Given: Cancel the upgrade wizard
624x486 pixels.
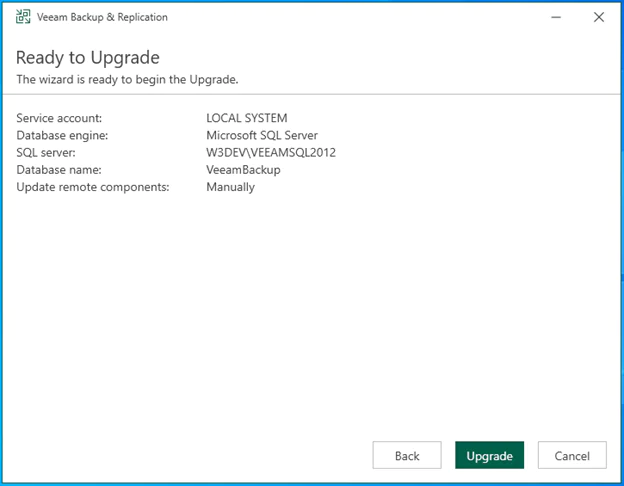Looking at the screenshot, I should [x=571, y=455].
